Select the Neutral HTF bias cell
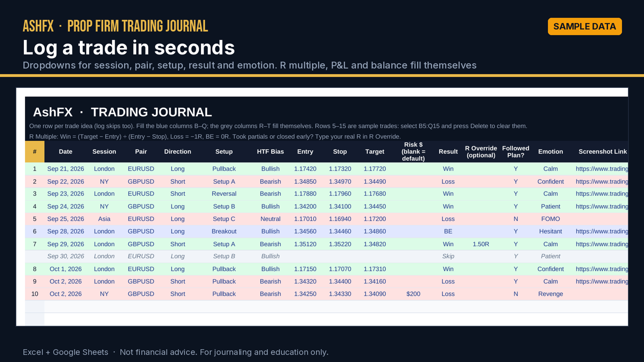644x362 pixels. [270, 219]
